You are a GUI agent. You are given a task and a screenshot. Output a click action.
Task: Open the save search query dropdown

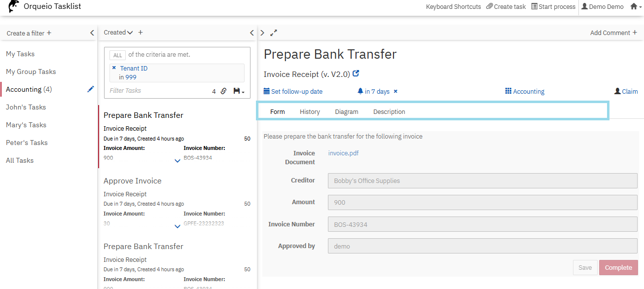pyautogui.click(x=239, y=91)
